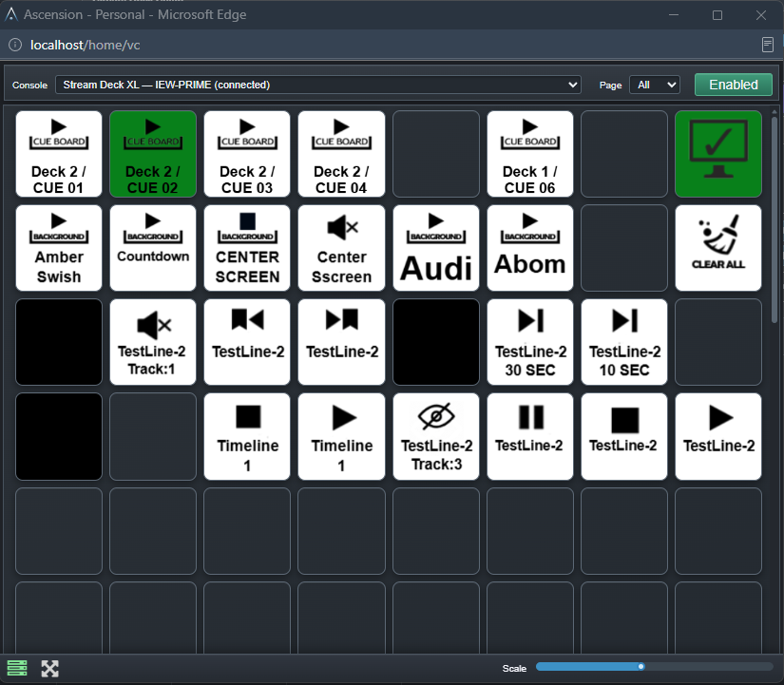Play the Deck 2 / CUE 04 key
Image resolution: width=784 pixels, height=685 pixels.
(x=341, y=154)
